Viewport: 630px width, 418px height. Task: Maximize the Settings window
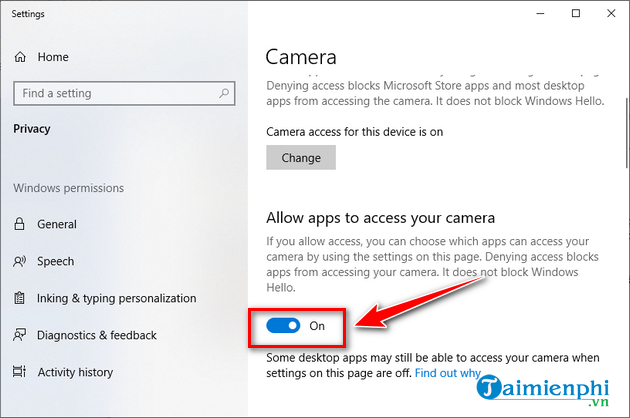click(576, 13)
